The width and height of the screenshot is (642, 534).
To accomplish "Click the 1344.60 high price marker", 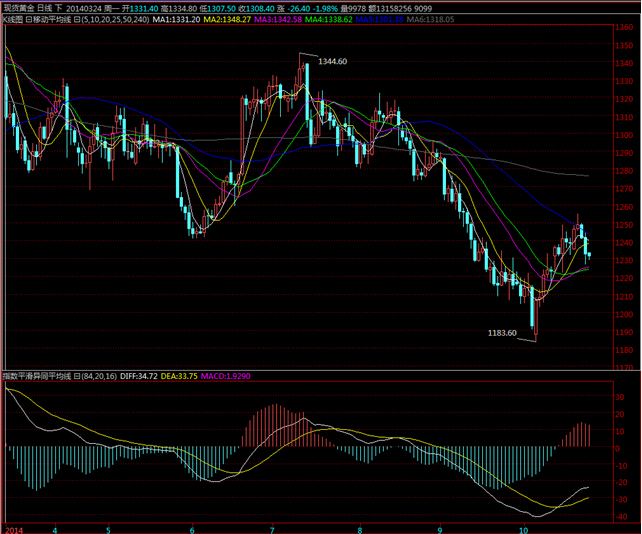I will point(332,62).
